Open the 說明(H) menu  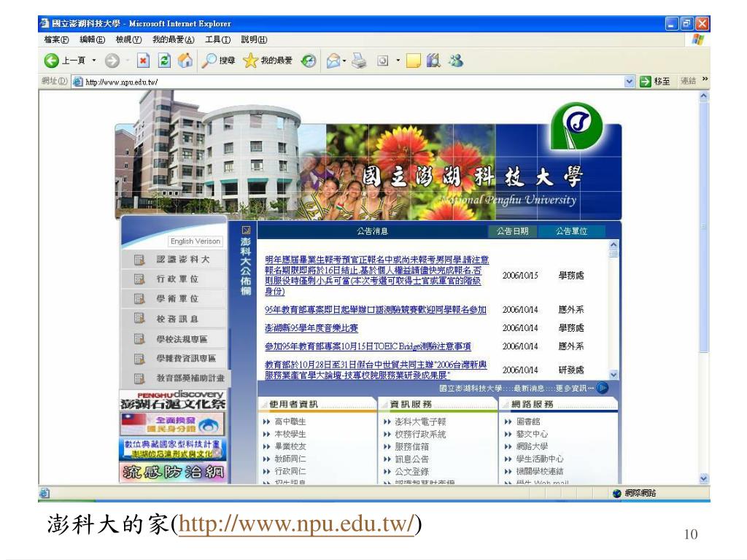coord(254,39)
